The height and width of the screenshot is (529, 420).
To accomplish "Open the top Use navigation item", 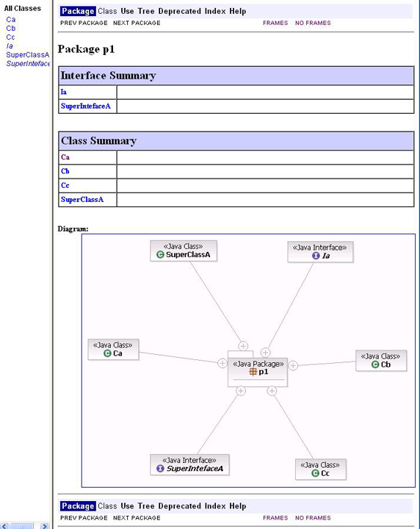I will (x=128, y=11).
